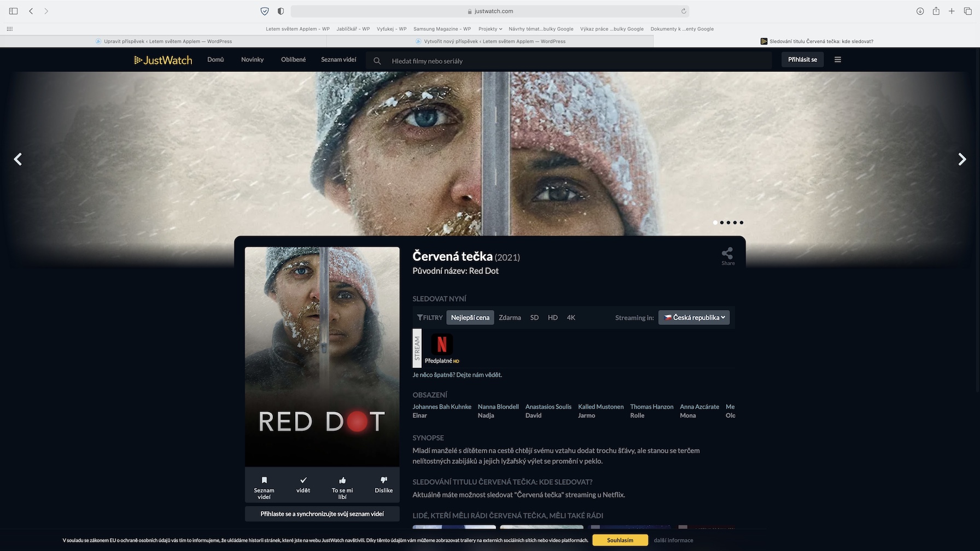Open další informace cookie link
The width and height of the screenshot is (980, 551).
click(x=673, y=540)
